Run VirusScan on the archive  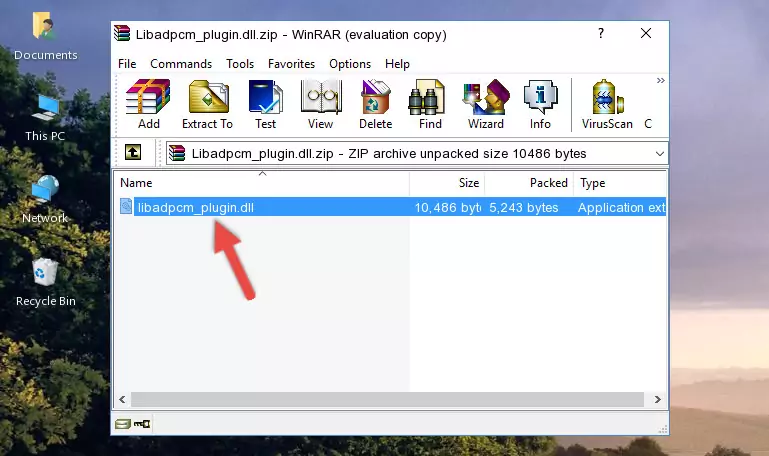(607, 104)
